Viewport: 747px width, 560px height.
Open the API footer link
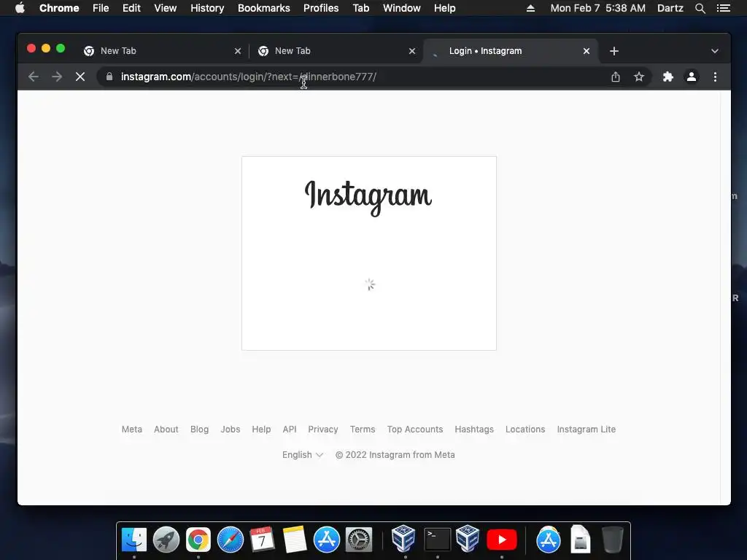tap(290, 429)
